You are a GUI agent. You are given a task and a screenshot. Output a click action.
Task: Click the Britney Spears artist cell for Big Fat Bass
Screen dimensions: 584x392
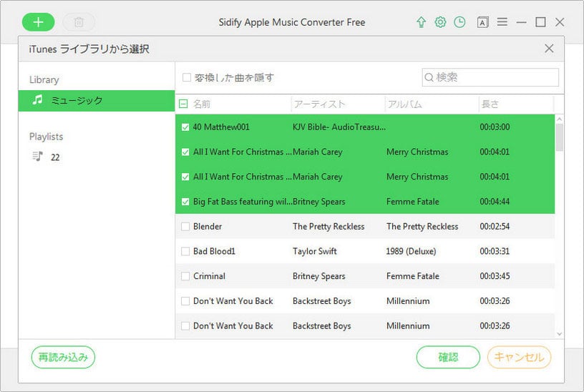(318, 202)
